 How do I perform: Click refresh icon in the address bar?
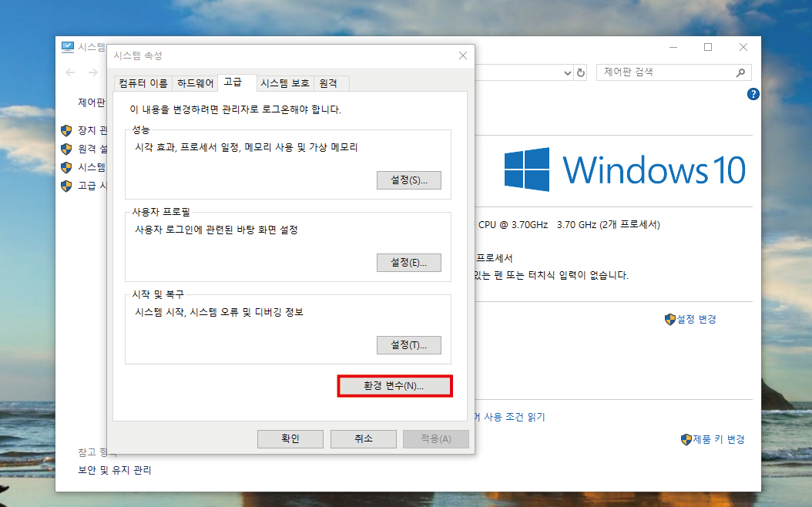click(x=581, y=73)
